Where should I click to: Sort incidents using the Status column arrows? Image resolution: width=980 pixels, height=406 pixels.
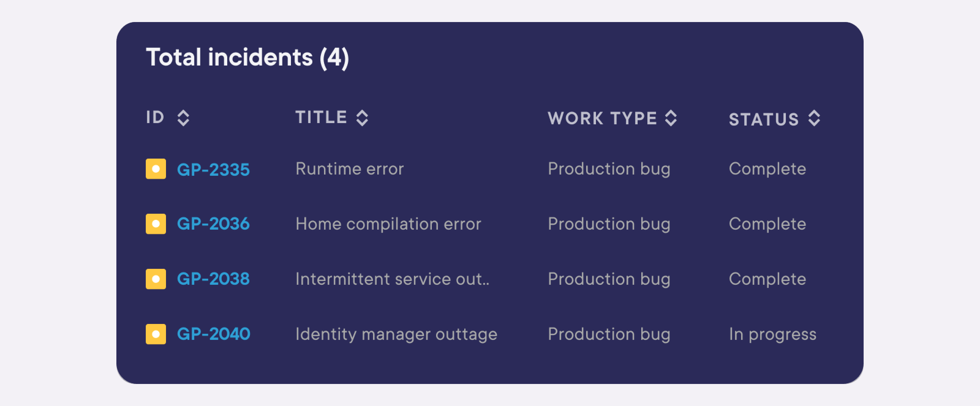coord(814,118)
